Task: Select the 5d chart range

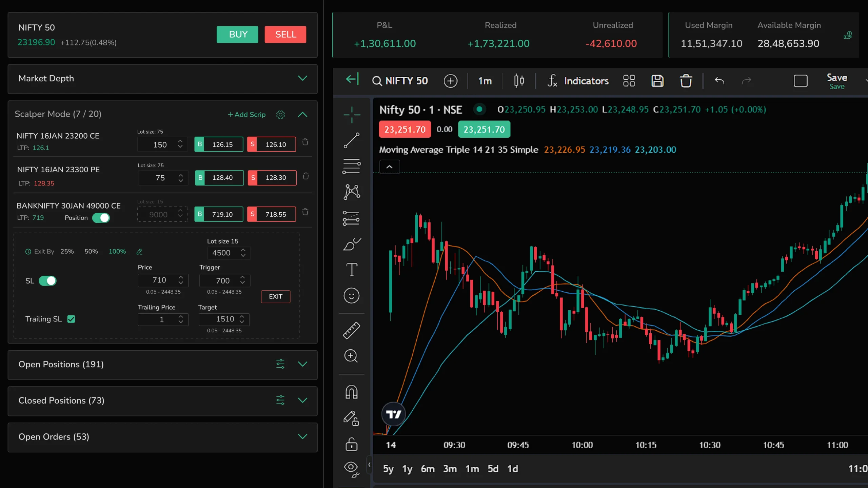Action: [493, 469]
